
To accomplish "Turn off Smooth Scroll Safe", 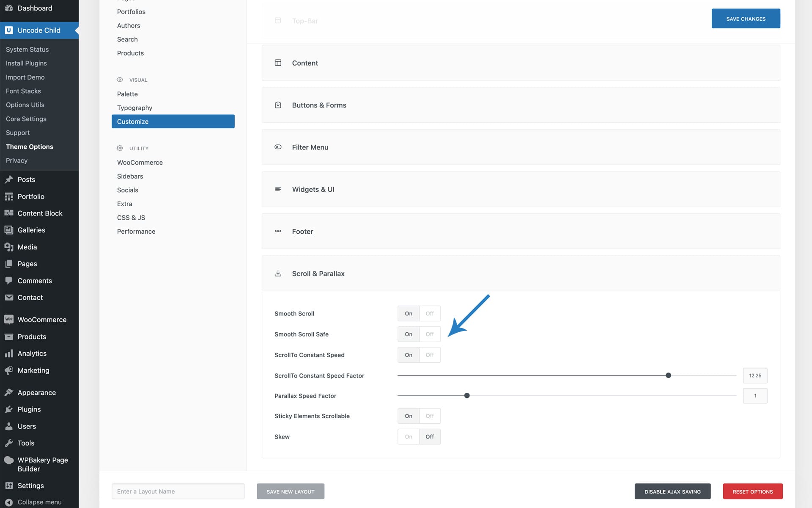I will click(430, 334).
